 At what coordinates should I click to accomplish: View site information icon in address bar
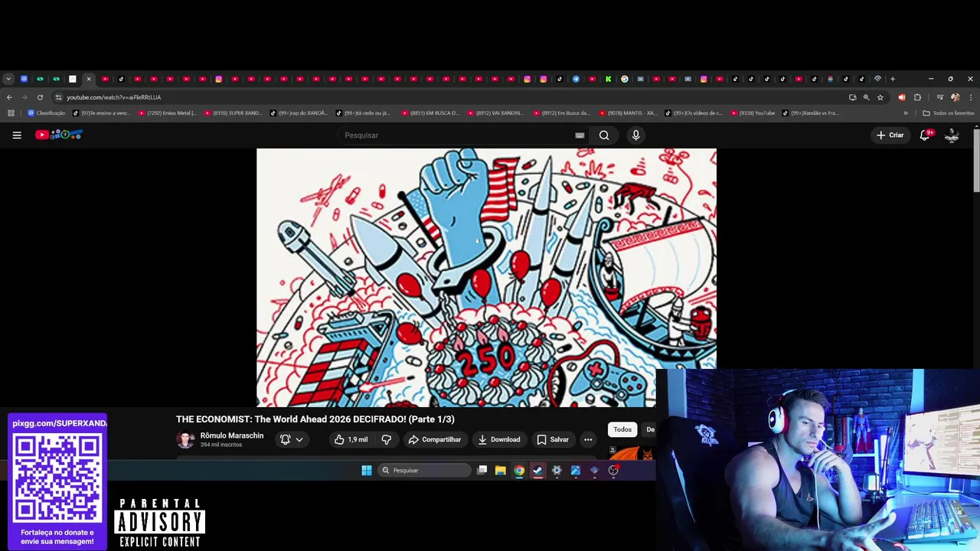[x=58, y=97]
